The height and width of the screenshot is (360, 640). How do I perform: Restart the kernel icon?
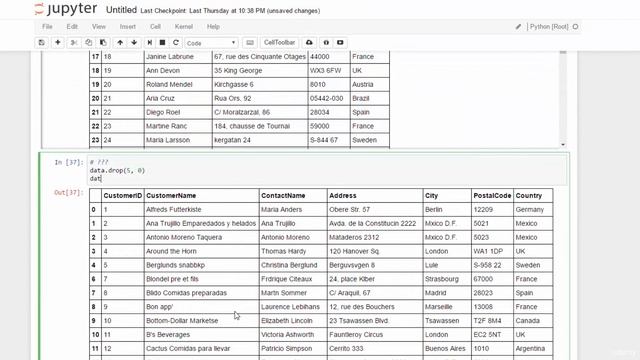[176, 42]
